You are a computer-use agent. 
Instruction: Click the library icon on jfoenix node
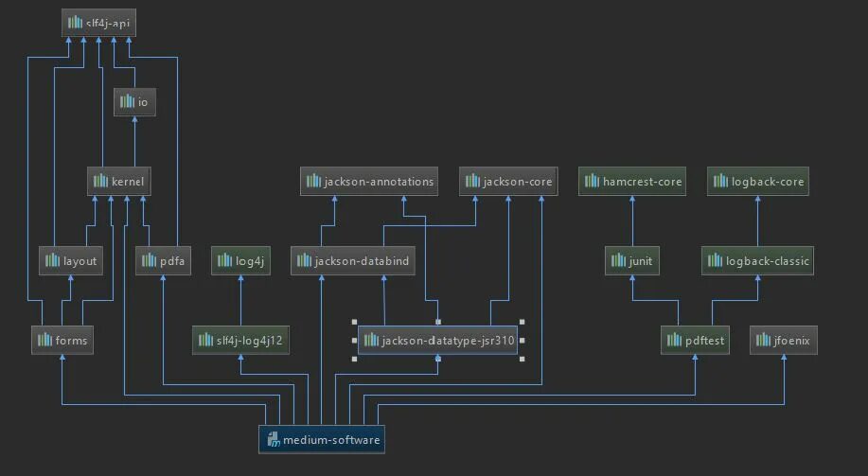[763, 340]
